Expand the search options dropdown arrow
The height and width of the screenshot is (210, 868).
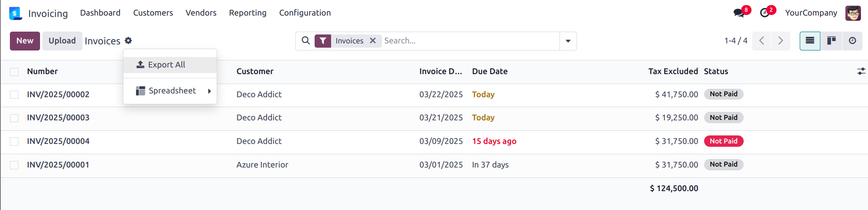pyautogui.click(x=568, y=41)
